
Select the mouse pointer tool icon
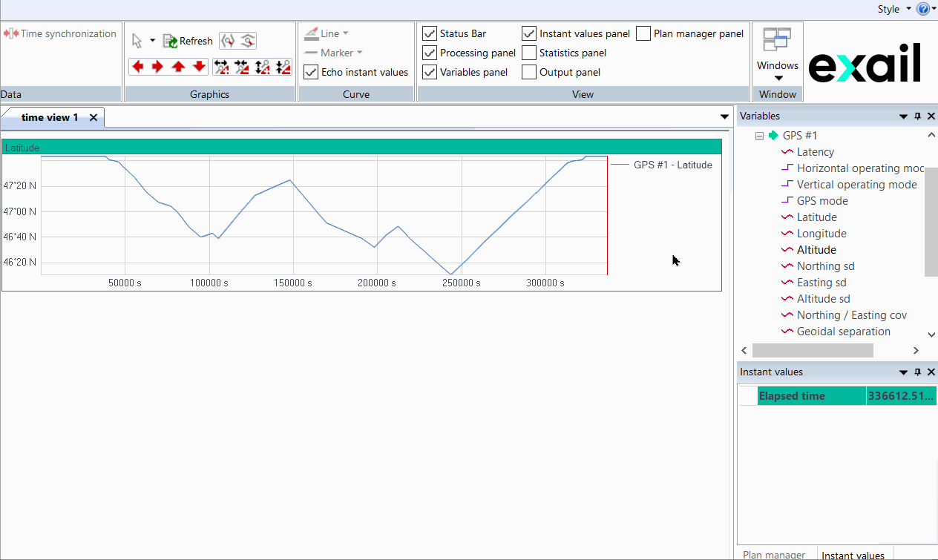coord(137,41)
